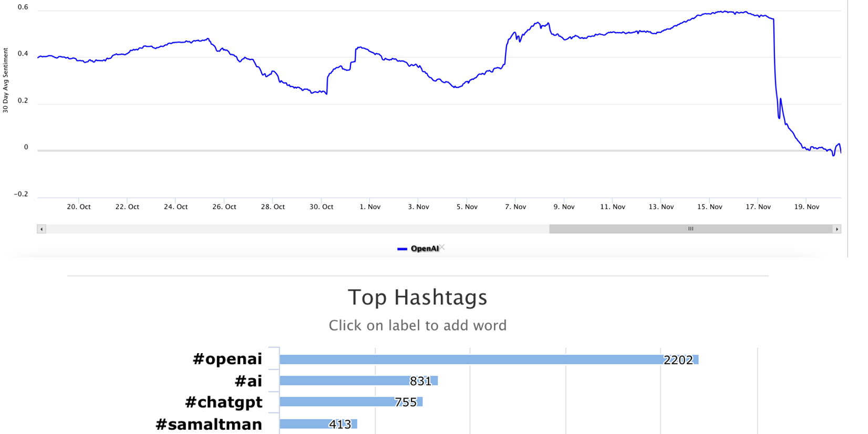Screen dimensions: 868x434
Task: Remove OpenAI series with the X icon
Action: click(x=442, y=247)
